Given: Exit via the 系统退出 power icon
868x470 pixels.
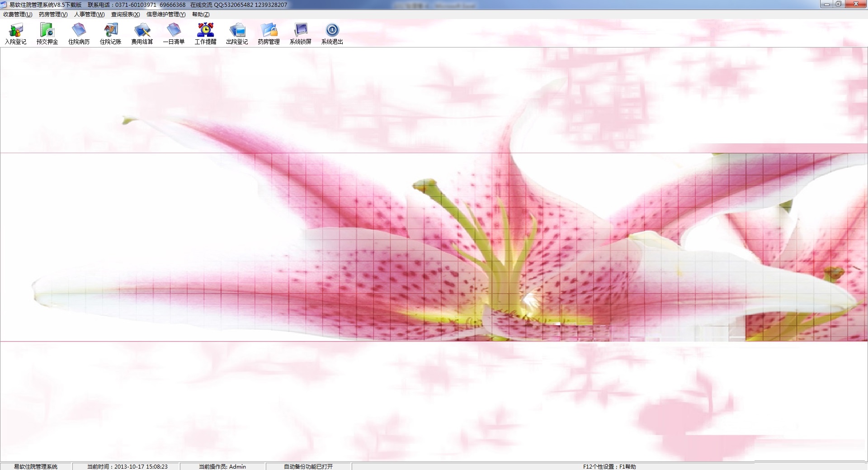Looking at the screenshot, I should 332,33.
